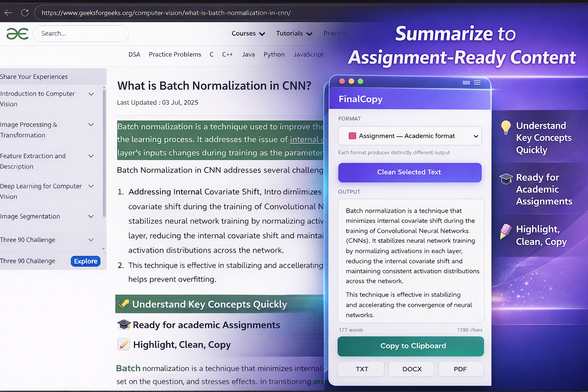Click the FinalCopy output text area

(411, 261)
